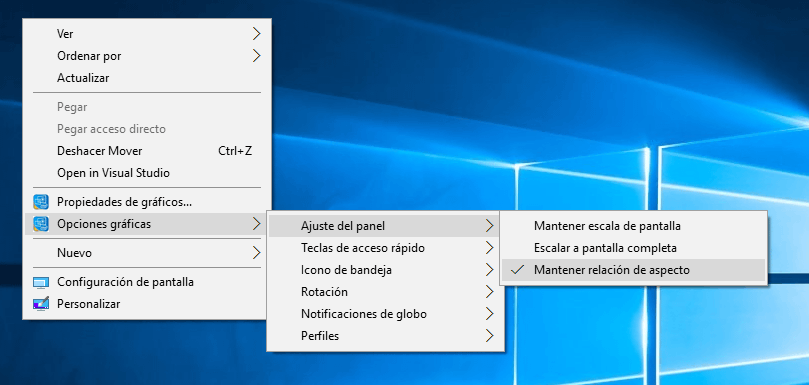Screen dimensions: 809x385
Task: Expand the Perfiles chevron arrow
Action: point(489,335)
